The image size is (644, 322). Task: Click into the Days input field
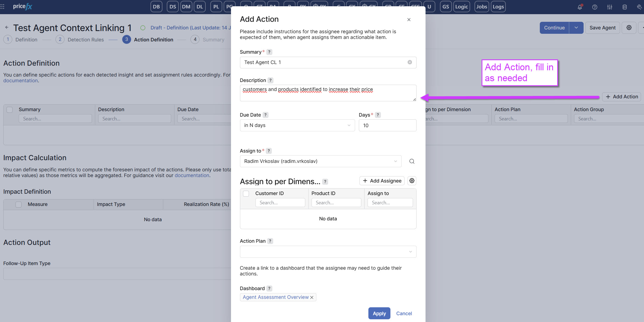coord(387,125)
